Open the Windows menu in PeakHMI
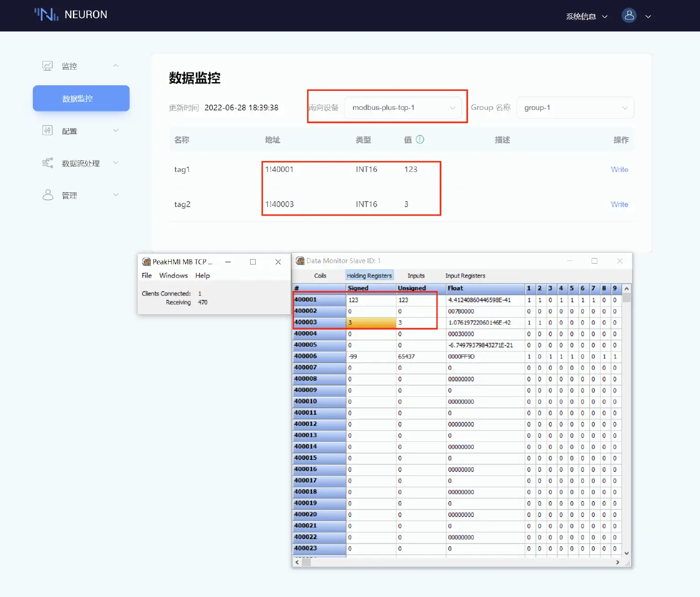This screenshot has width=700, height=597. [x=174, y=275]
